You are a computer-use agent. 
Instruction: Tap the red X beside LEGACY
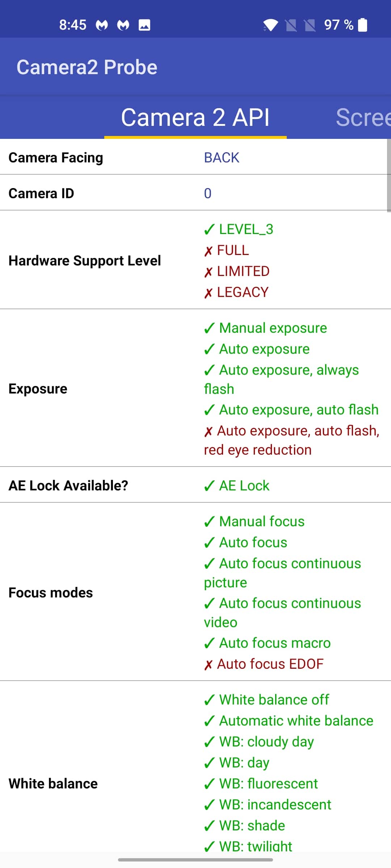coord(208,293)
